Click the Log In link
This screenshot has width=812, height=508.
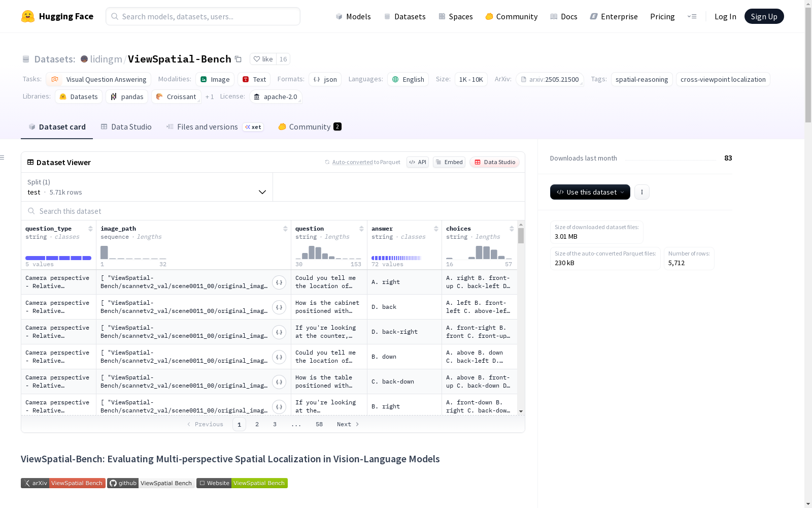725,16
